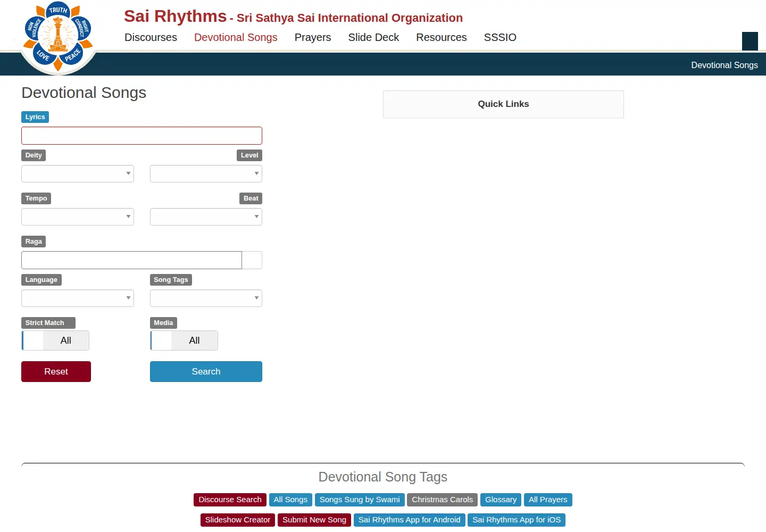
Task: Click the Lyrics label badge
Action: tap(35, 117)
